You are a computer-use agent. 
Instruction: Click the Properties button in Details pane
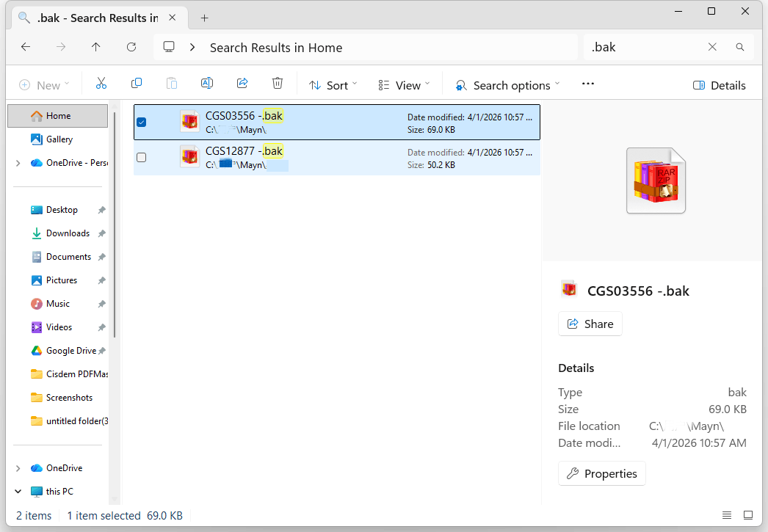coord(601,473)
